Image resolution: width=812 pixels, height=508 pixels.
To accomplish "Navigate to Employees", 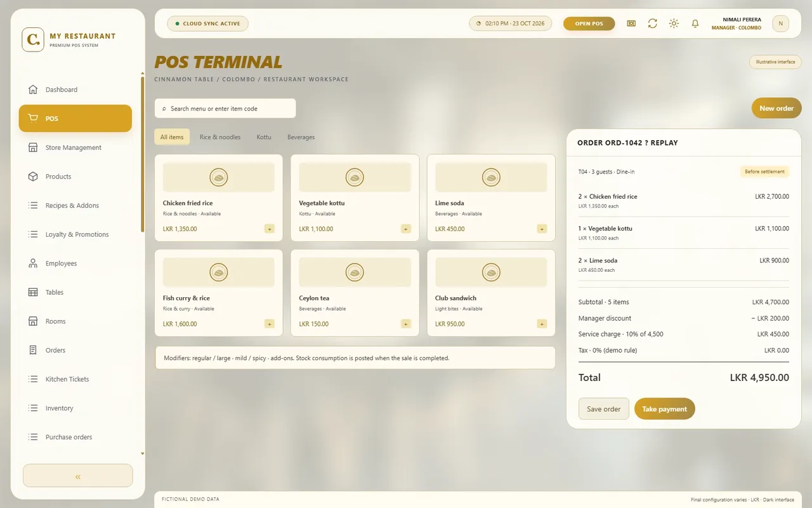I will point(75,264).
